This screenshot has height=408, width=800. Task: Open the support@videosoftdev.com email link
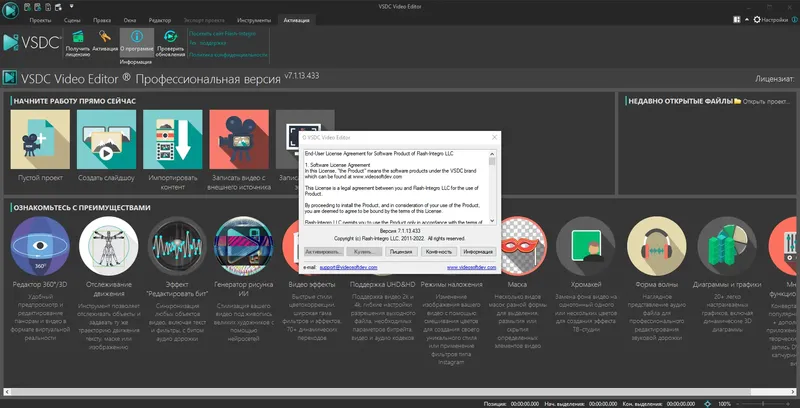[348, 267]
